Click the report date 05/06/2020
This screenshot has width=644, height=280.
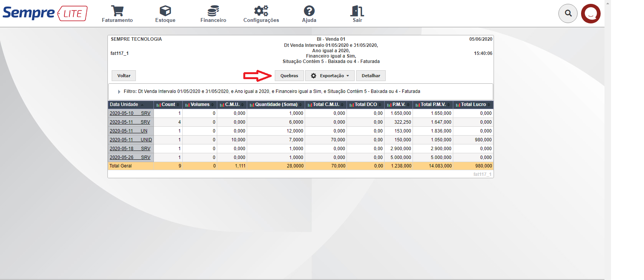point(481,39)
